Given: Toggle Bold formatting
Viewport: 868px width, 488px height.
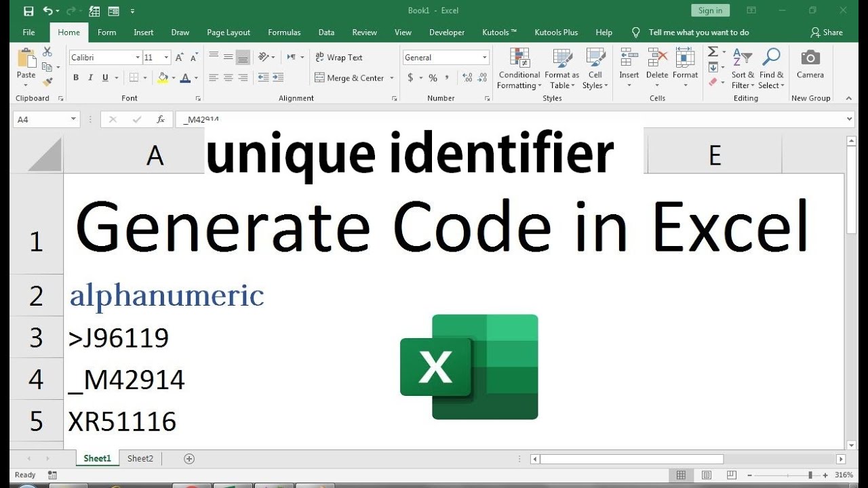Looking at the screenshot, I should (76, 78).
